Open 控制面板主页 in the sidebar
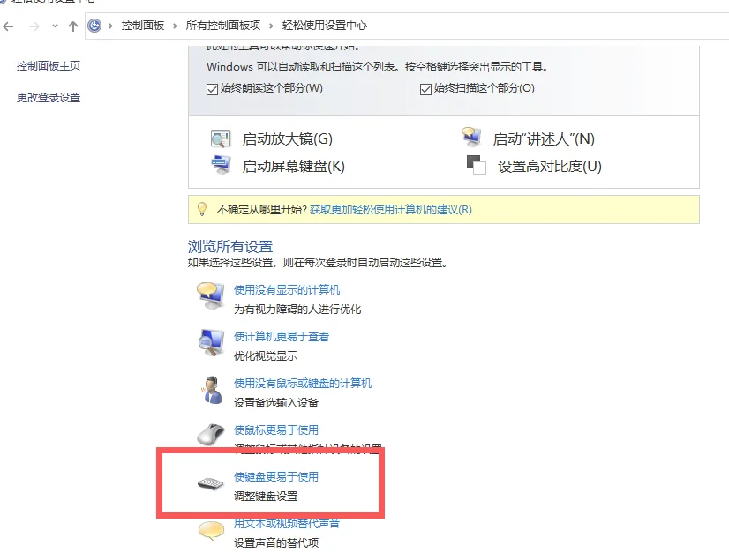 [49, 66]
